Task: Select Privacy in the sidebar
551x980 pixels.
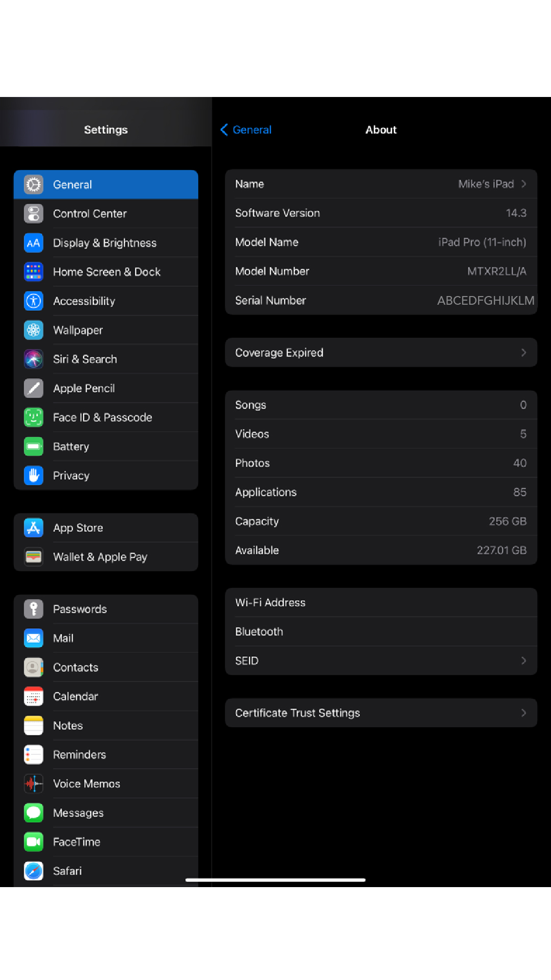Action: [106, 476]
